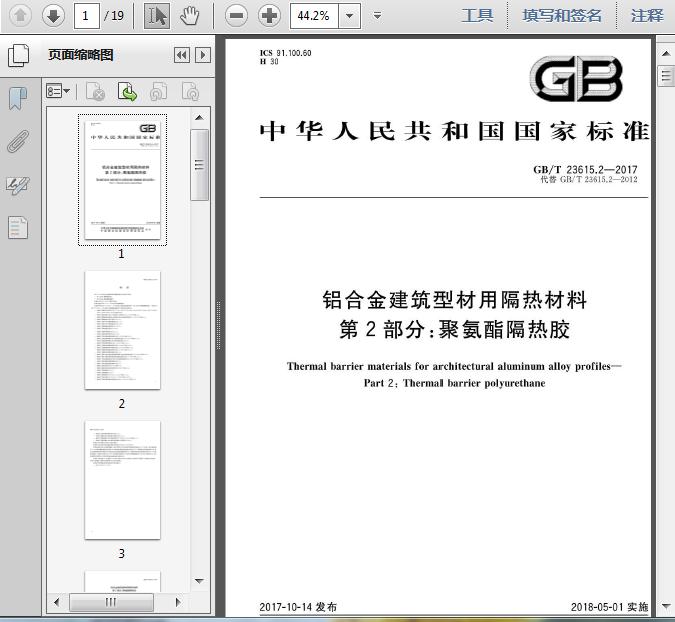675x622 pixels.
Task: Click thumbnail pane scroll down arrow
Action: (199, 581)
